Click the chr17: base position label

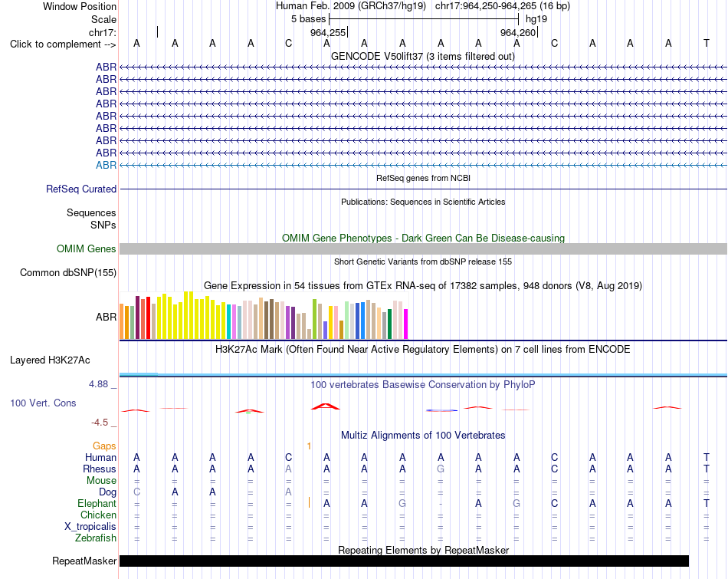102,32
